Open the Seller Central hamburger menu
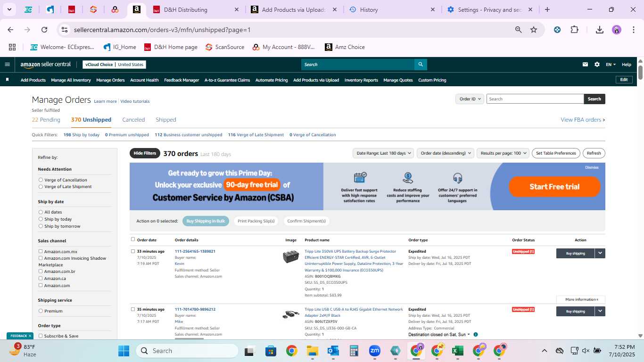Screen dimensions: 644x362 (7, 65)
